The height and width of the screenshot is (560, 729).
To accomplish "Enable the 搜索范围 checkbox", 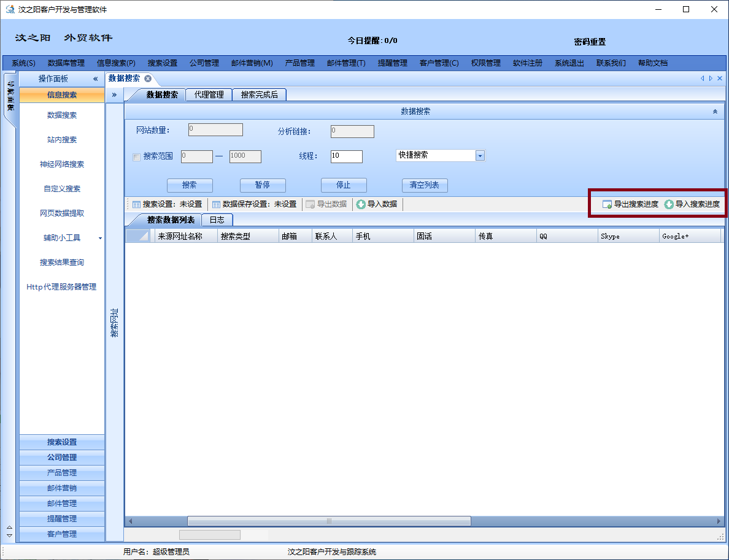I will click(x=137, y=157).
